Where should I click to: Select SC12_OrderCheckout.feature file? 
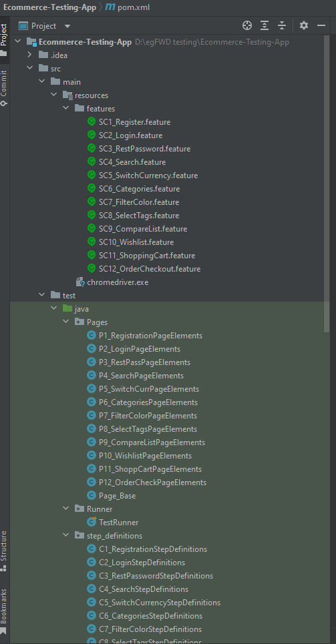click(x=150, y=269)
